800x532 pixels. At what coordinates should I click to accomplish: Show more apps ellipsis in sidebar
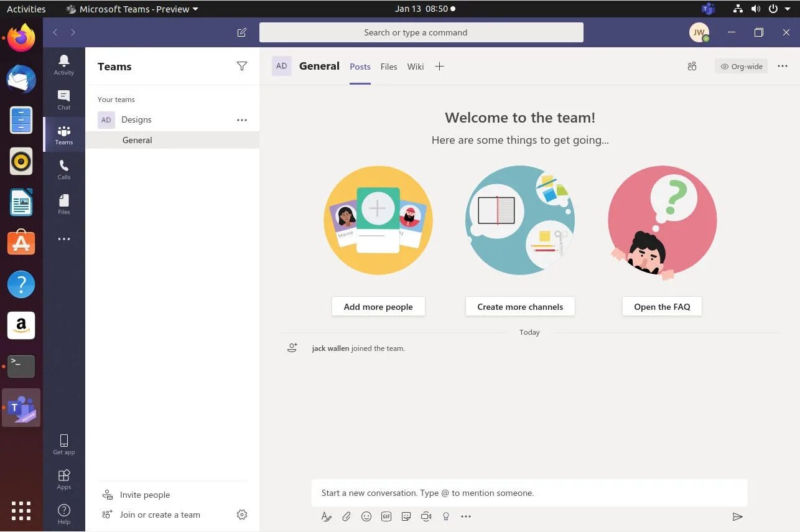click(x=64, y=239)
